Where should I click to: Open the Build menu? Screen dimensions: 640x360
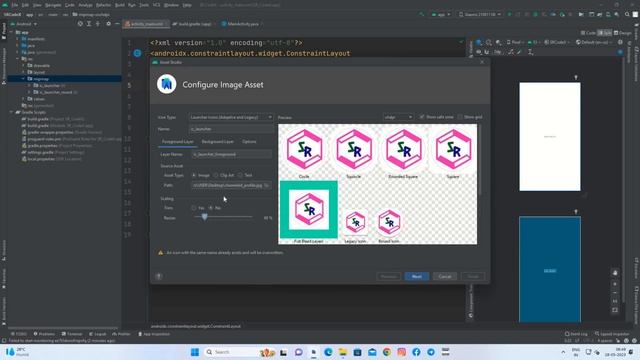[120, 5]
